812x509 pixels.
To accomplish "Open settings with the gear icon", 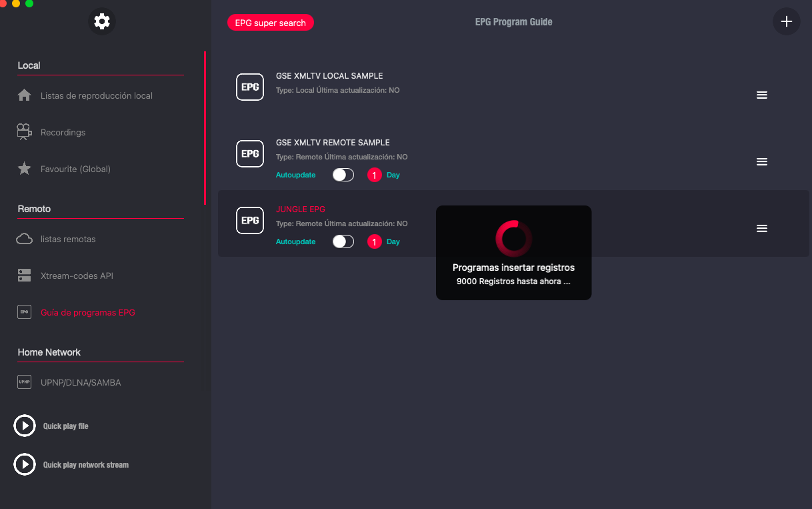I will pos(102,21).
